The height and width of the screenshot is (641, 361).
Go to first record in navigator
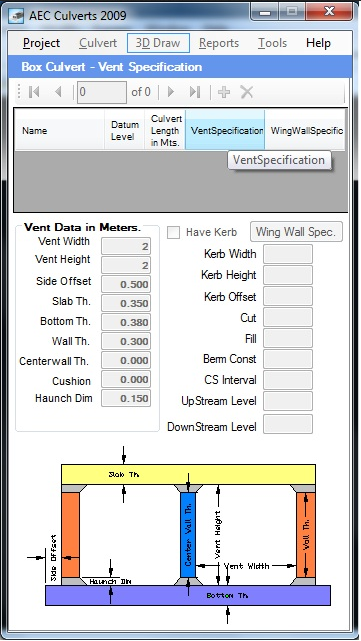click(x=34, y=92)
